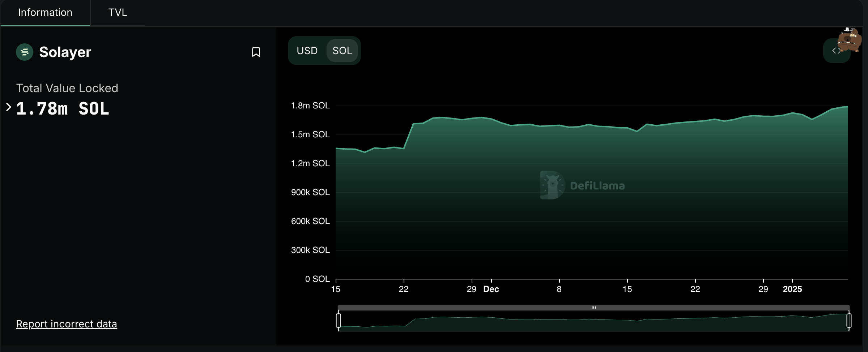This screenshot has width=868, height=352.
Task: Click the left handle of the range slider
Action: click(x=339, y=321)
